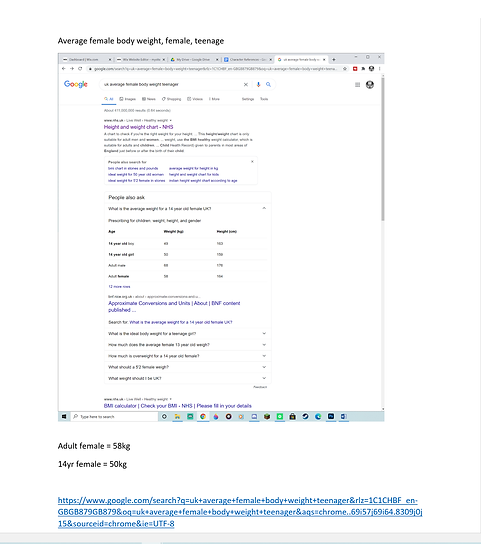Bookmark the page with the star icon
The image size is (481, 544).
(345, 69)
